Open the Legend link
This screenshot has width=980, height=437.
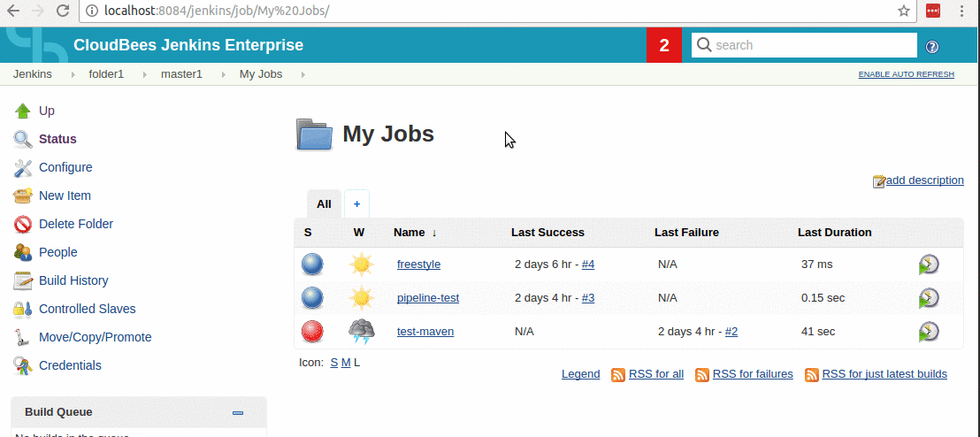pos(580,374)
